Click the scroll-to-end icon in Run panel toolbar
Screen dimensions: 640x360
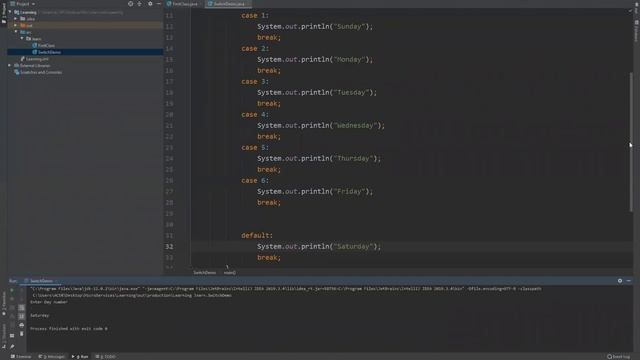(x=22, y=316)
